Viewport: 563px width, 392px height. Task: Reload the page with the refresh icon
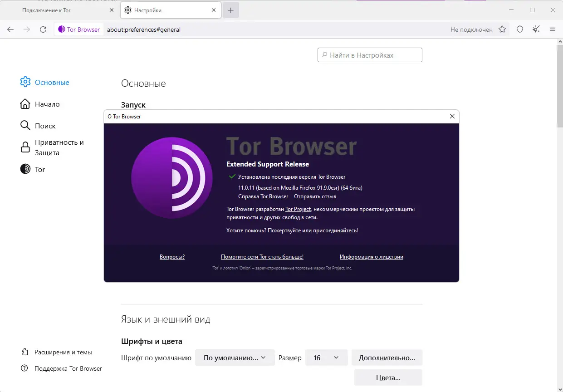43,29
